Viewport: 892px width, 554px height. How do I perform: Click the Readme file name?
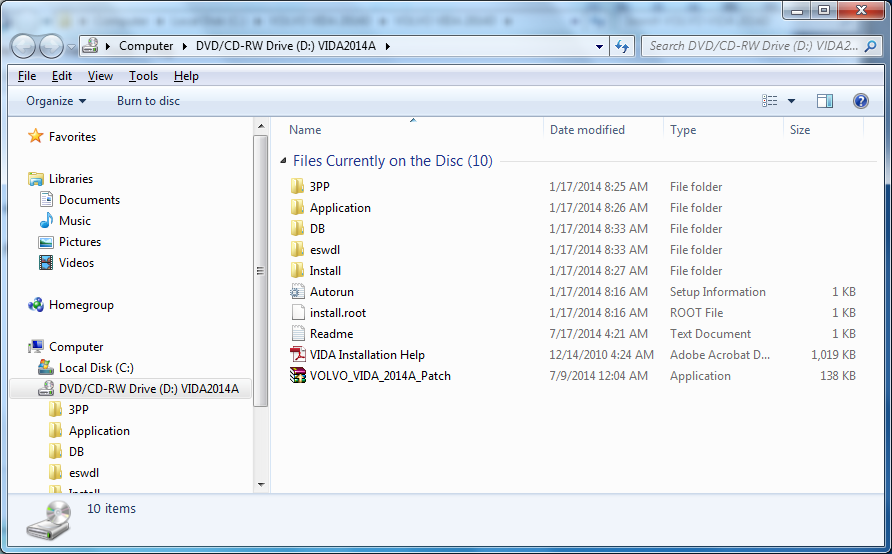[331, 334]
